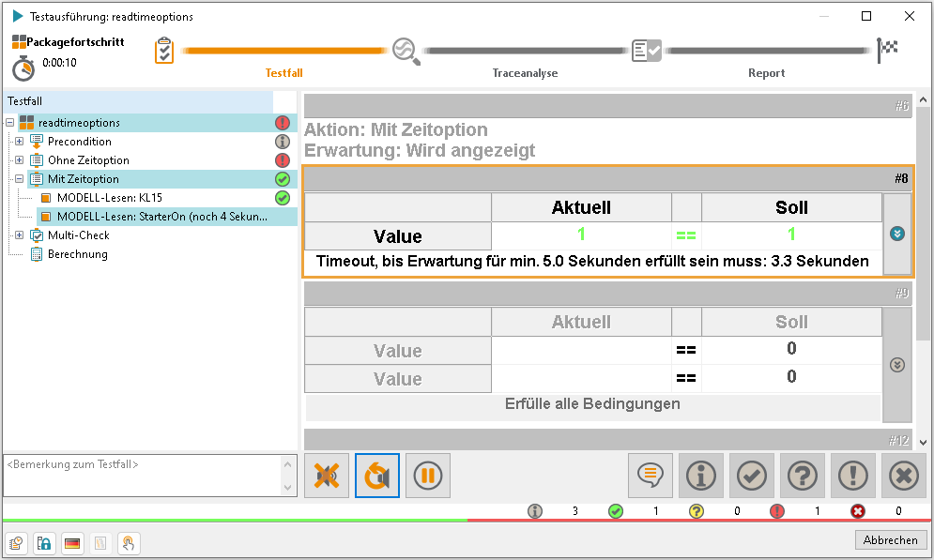This screenshot has width=934, height=560.
Task: Click the remark field scroll up arrow
Action: click(x=287, y=464)
